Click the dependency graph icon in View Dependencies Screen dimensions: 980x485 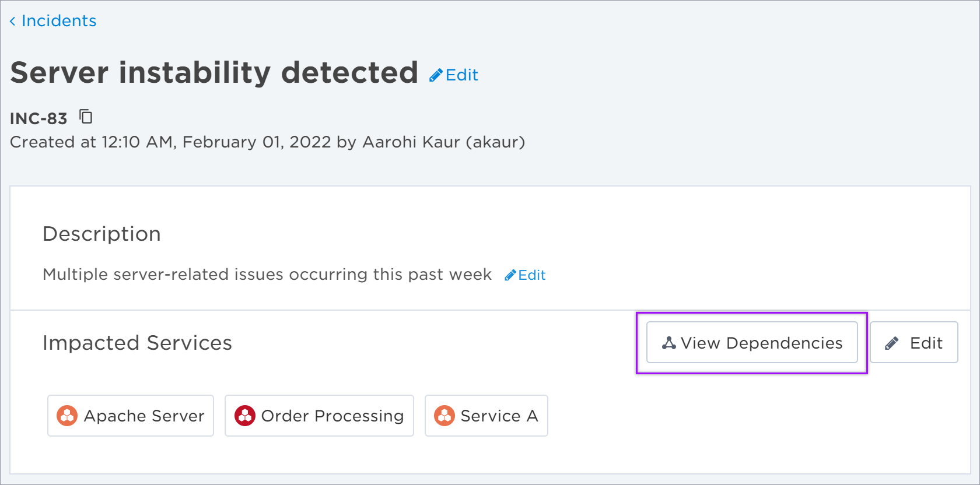(669, 343)
